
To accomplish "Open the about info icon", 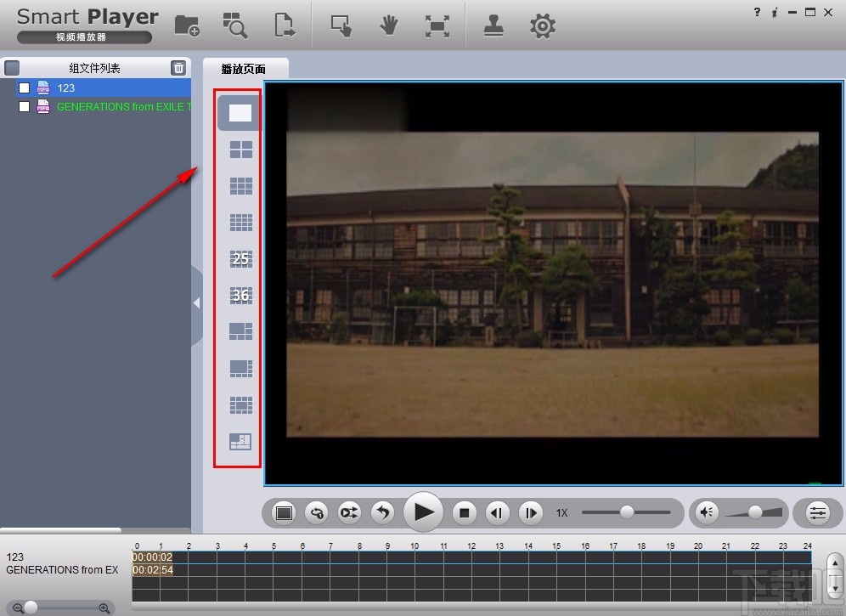I will 775,12.
